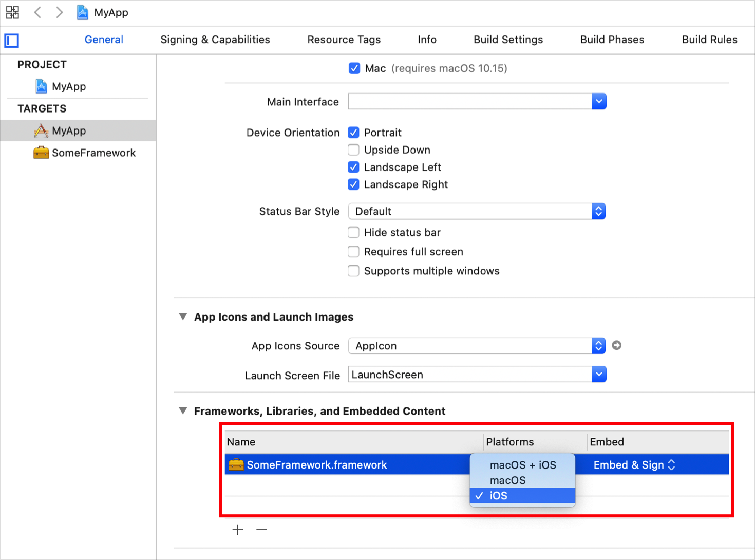Click the SomeFramework toolbox icon in targets list
This screenshot has height=560, width=755.
[41, 153]
